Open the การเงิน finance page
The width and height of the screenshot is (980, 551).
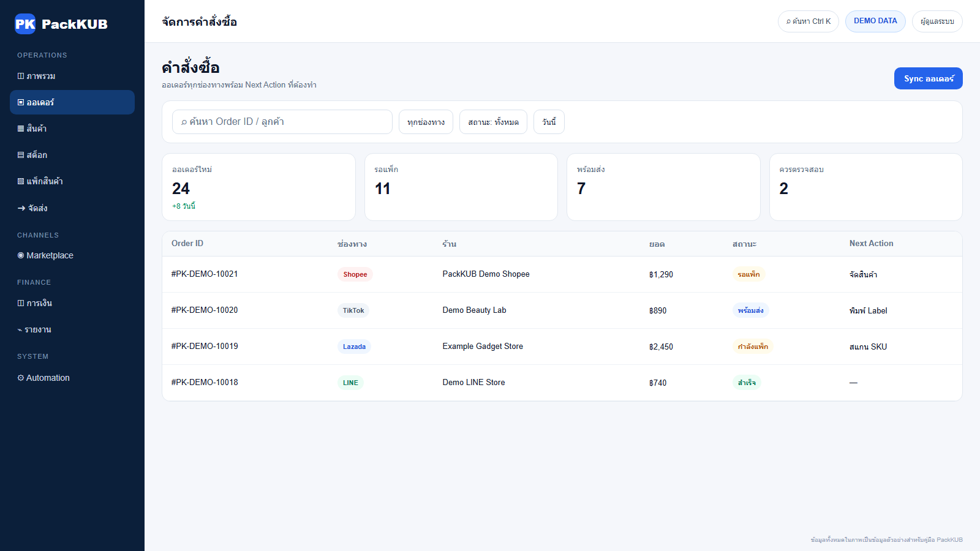[72, 303]
